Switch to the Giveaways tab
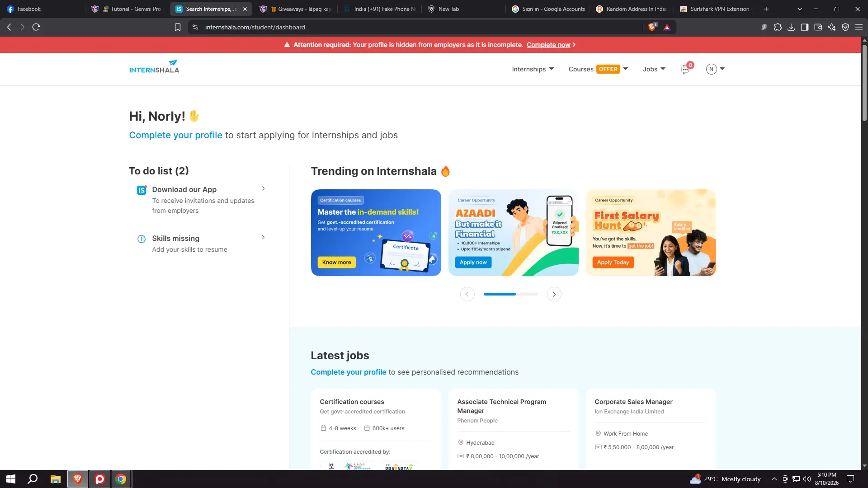The height and width of the screenshot is (488, 868). coord(296,9)
